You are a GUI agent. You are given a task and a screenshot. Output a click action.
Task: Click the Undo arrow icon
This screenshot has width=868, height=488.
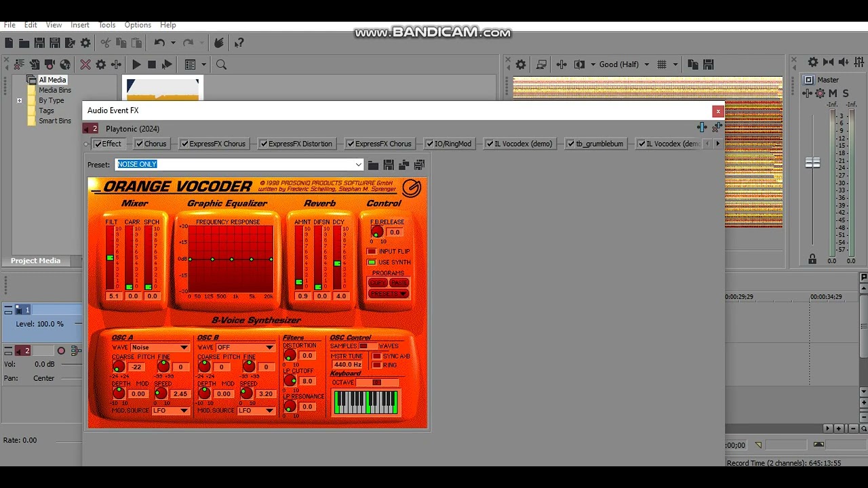tap(159, 43)
